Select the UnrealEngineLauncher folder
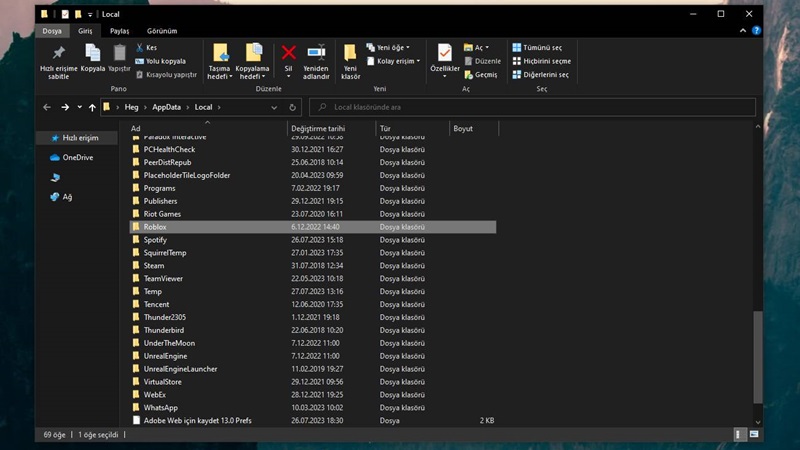The width and height of the screenshot is (800, 450). [x=313, y=369]
